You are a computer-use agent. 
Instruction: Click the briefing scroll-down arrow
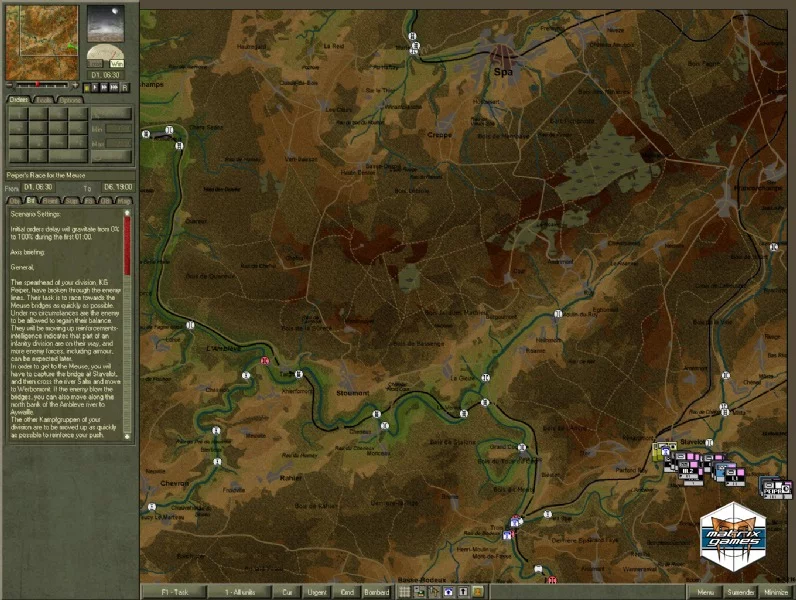click(x=127, y=437)
